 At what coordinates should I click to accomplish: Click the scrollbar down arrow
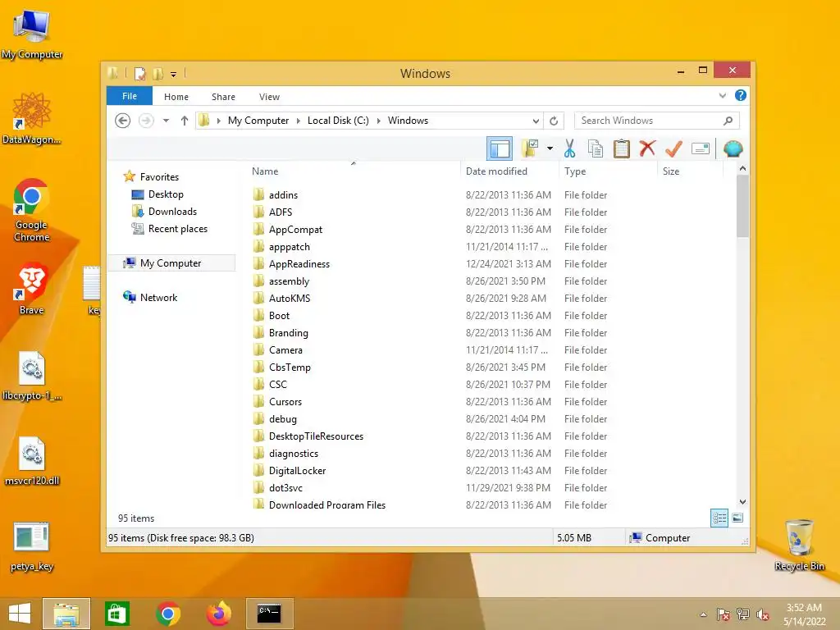pos(742,502)
